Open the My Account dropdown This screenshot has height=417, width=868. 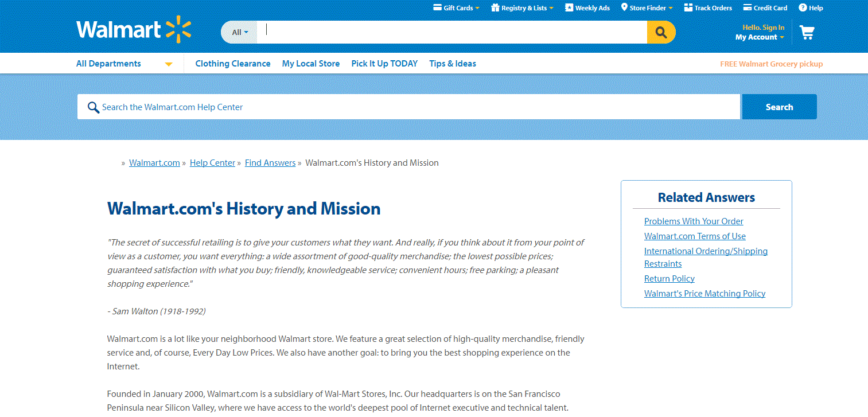[x=760, y=37]
